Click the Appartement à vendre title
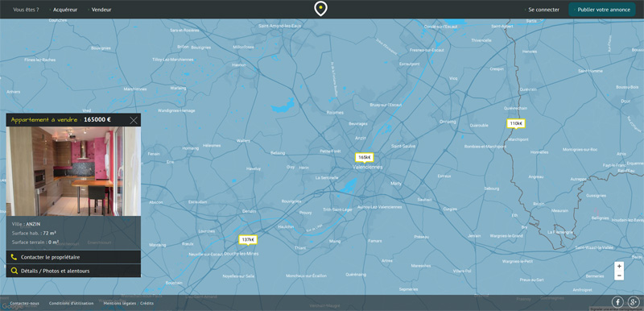 point(44,120)
